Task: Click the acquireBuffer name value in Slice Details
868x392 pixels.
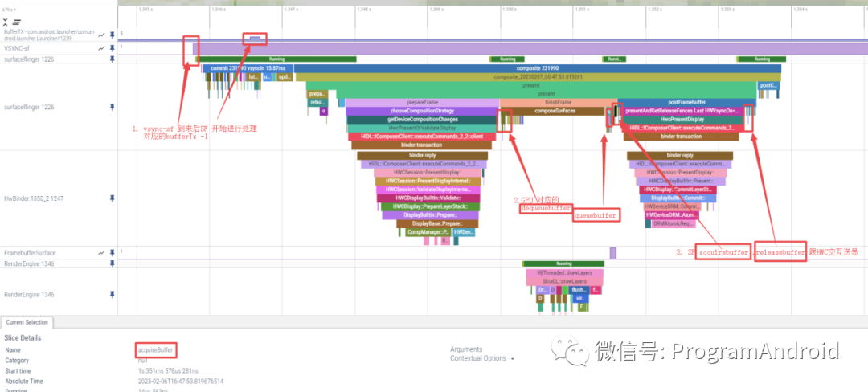Action: pyautogui.click(x=158, y=350)
